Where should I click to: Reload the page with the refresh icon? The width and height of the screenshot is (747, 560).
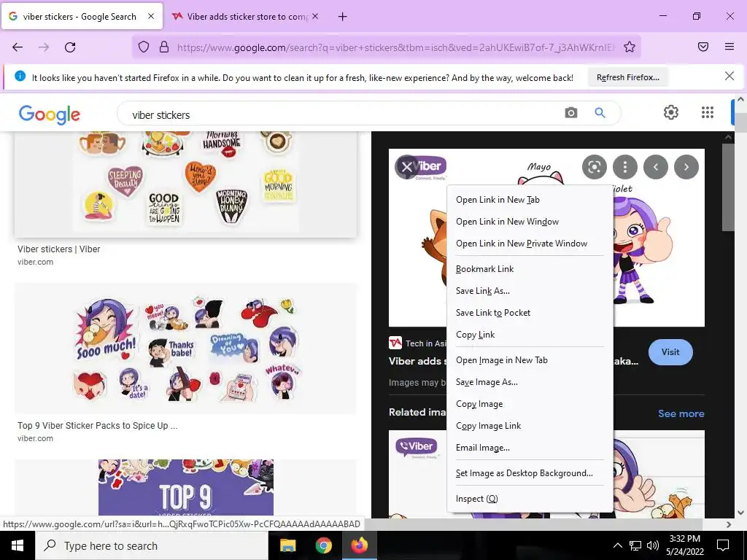click(70, 47)
